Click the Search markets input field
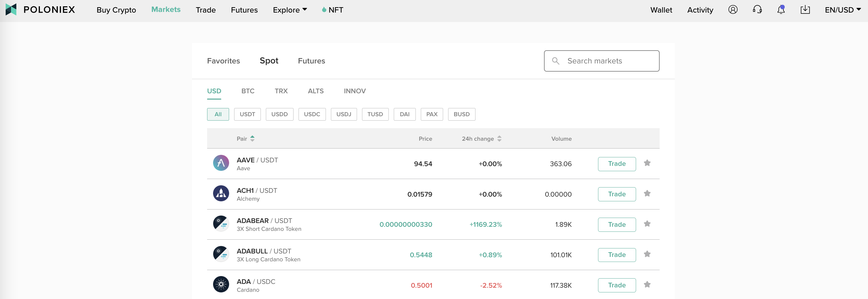 [x=607, y=61]
